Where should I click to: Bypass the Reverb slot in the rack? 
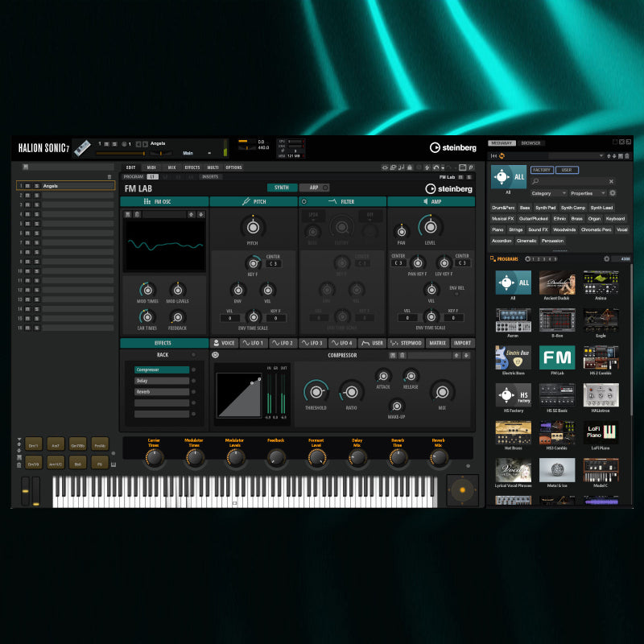coord(193,392)
